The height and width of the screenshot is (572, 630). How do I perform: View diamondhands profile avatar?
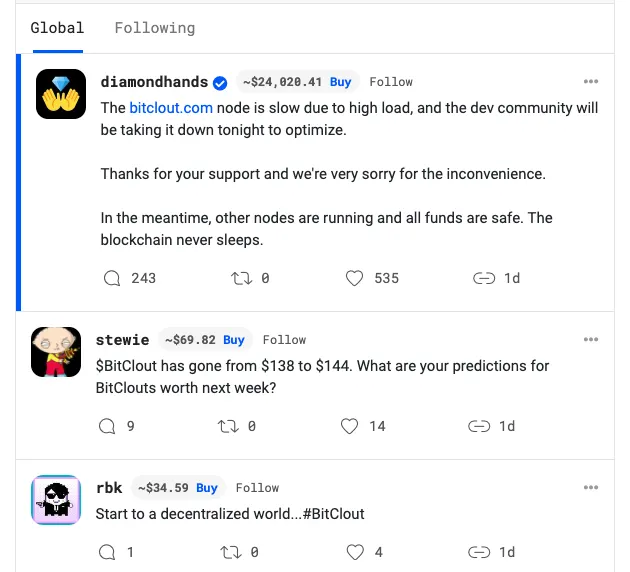pyautogui.click(x=60, y=94)
